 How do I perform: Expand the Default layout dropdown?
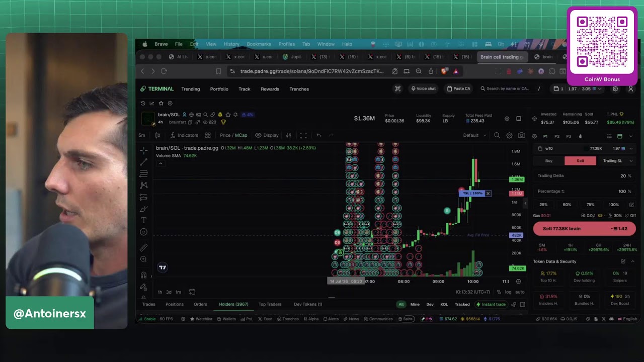[x=475, y=135]
